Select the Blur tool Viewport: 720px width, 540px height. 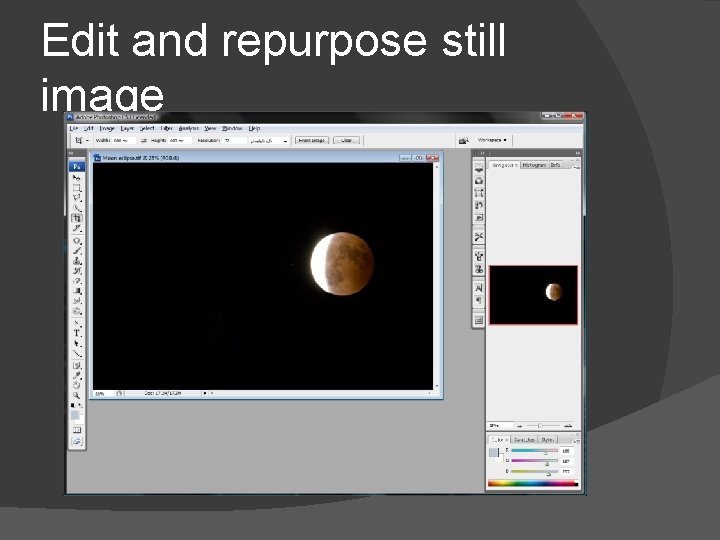tap(77, 301)
